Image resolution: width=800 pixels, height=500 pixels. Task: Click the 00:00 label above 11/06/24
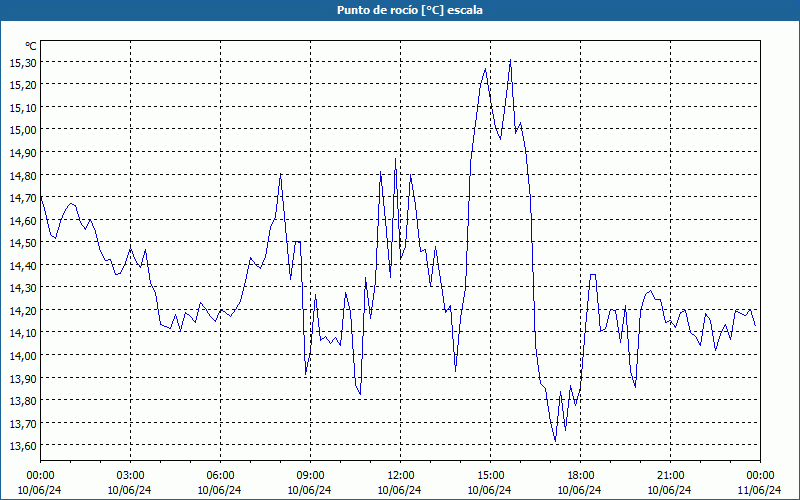click(x=760, y=475)
